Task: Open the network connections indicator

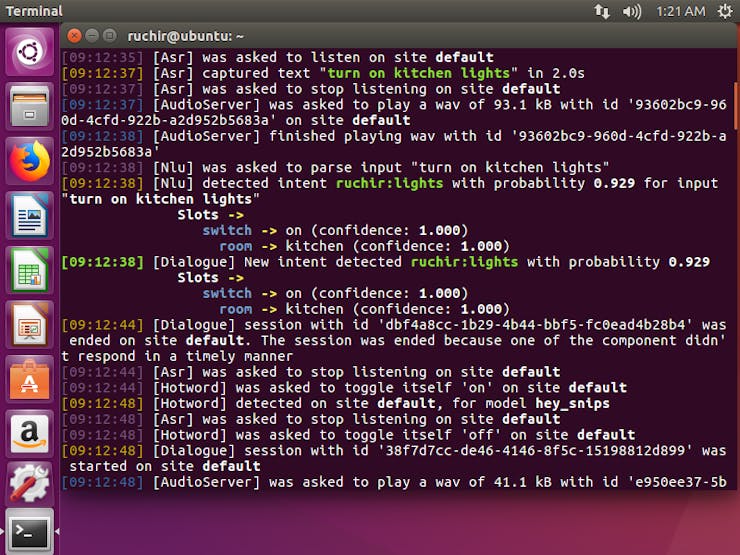Action: (x=601, y=11)
